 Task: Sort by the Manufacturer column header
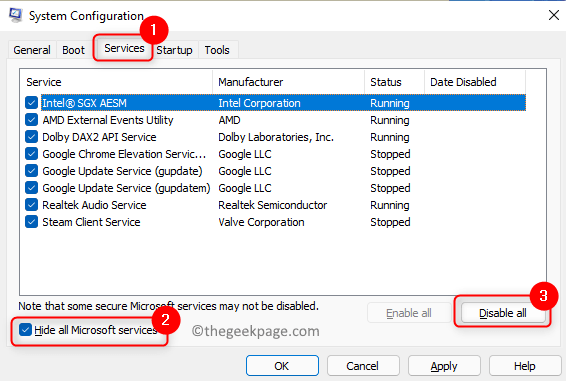(288, 82)
